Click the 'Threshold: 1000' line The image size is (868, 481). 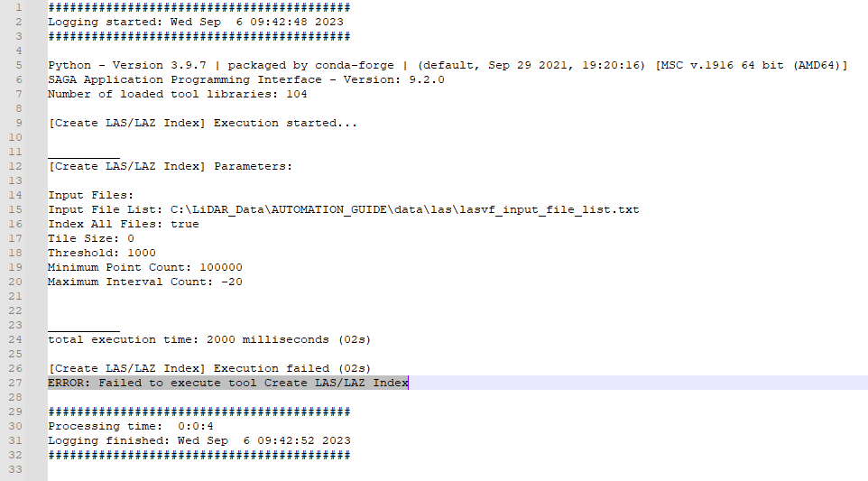tap(101, 253)
